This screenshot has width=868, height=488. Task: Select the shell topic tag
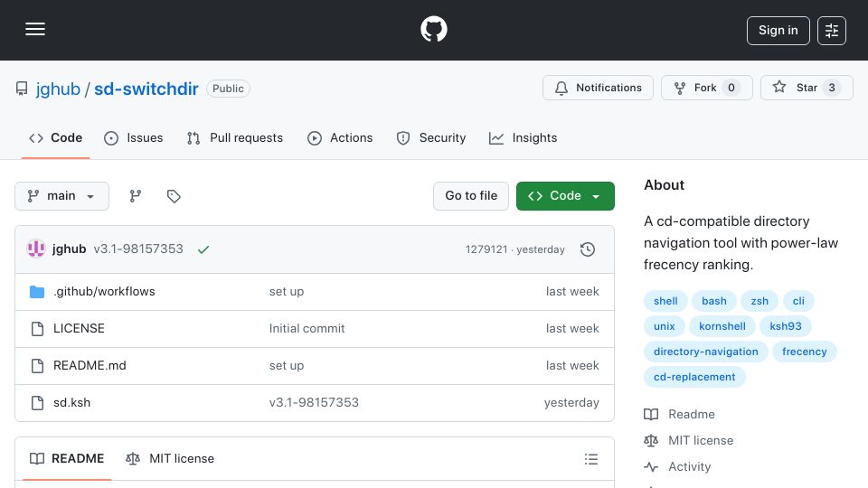coord(665,301)
